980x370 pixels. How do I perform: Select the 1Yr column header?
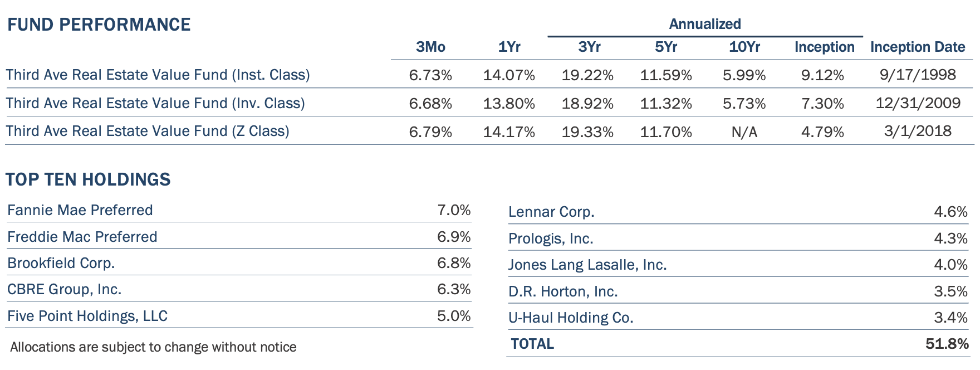click(x=509, y=47)
